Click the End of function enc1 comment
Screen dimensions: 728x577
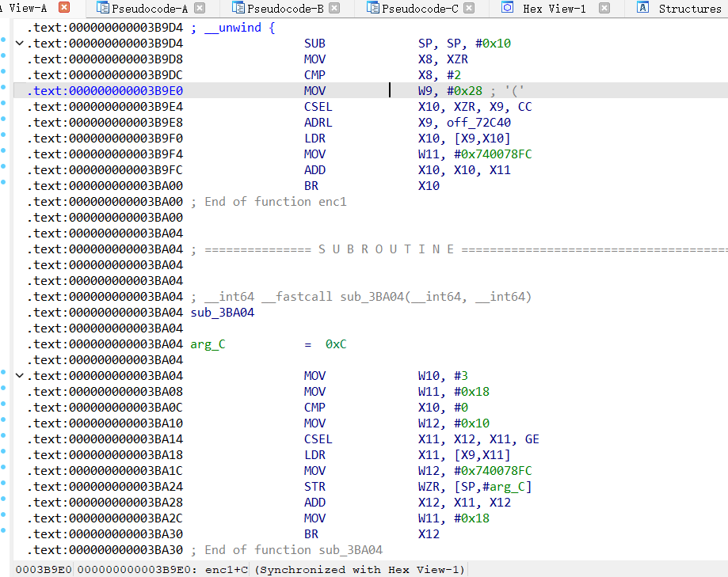coord(269,202)
